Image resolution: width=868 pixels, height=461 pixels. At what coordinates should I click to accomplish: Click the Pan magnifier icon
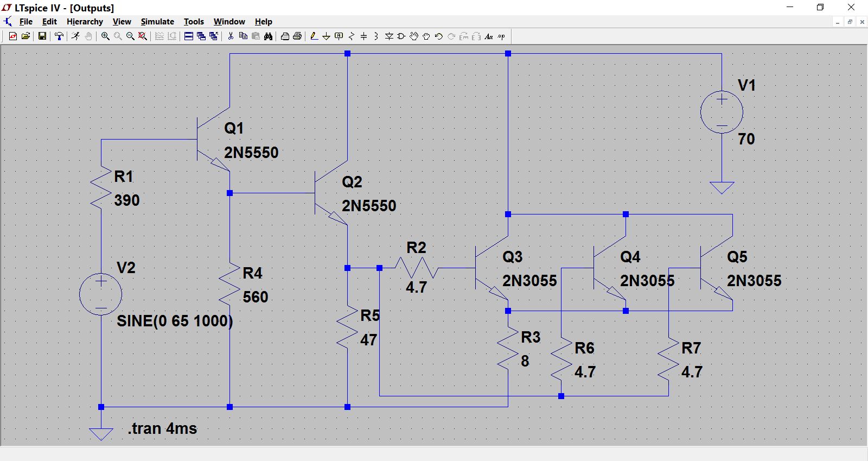[118, 36]
